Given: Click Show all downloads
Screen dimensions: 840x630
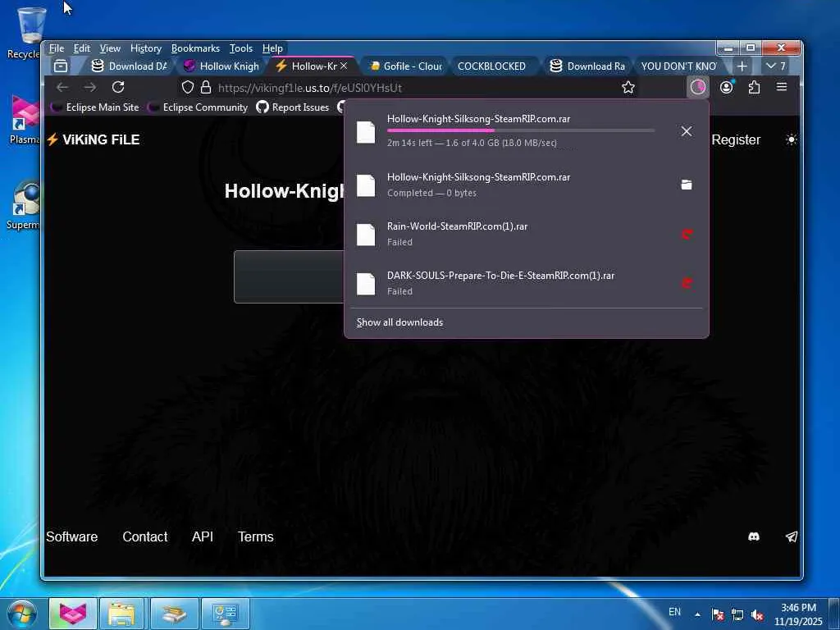Looking at the screenshot, I should (x=399, y=322).
